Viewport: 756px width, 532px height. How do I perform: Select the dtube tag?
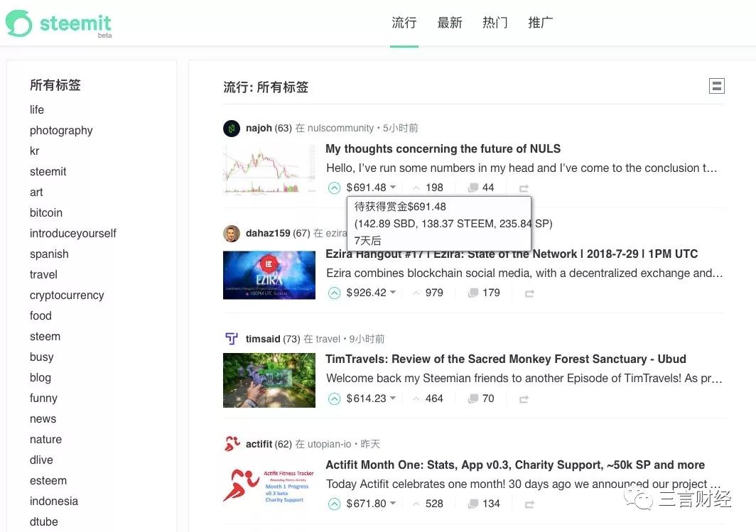[x=43, y=521]
